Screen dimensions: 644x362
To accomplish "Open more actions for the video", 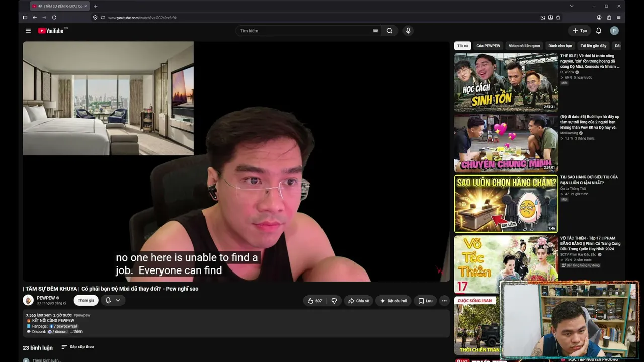I will [x=444, y=301].
